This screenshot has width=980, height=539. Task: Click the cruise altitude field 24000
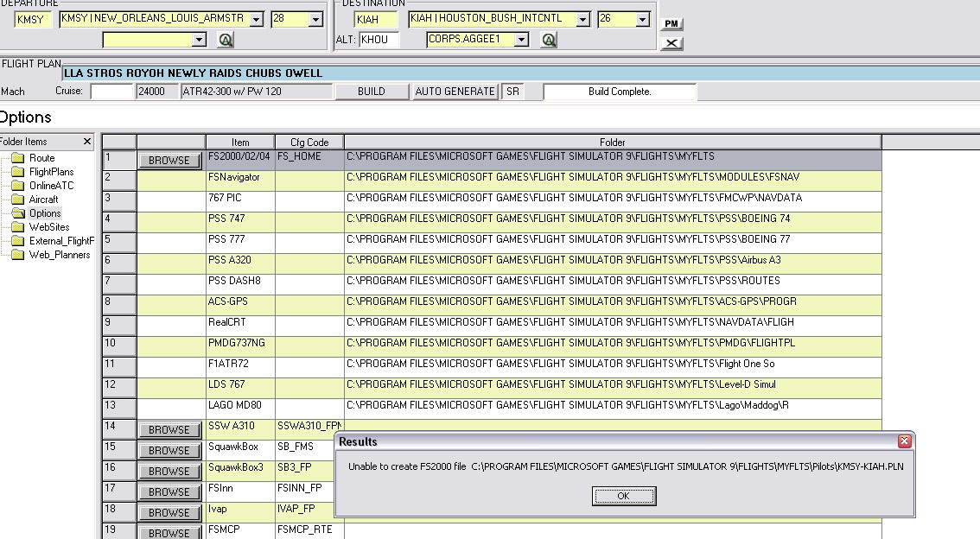click(x=157, y=92)
